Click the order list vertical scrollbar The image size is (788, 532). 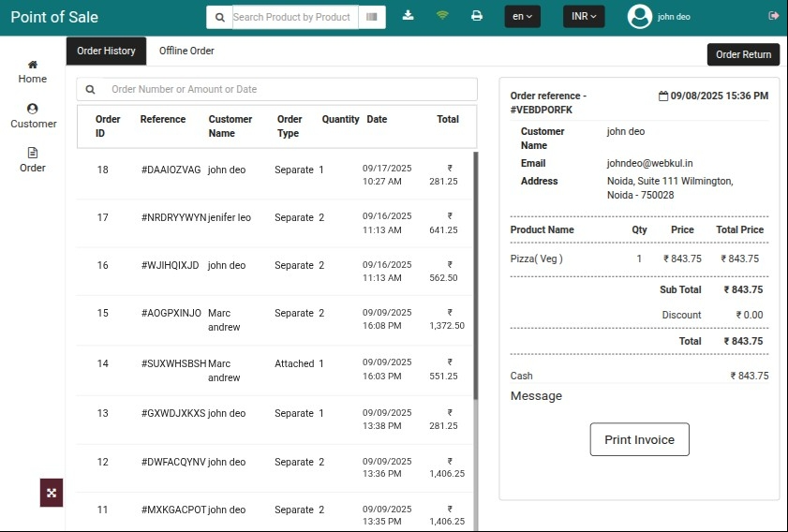click(475, 275)
